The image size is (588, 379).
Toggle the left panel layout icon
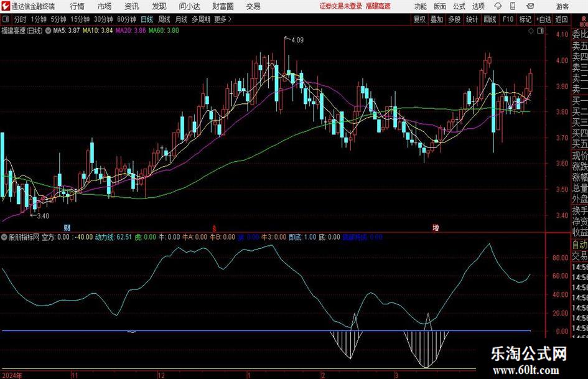[x=5, y=19]
